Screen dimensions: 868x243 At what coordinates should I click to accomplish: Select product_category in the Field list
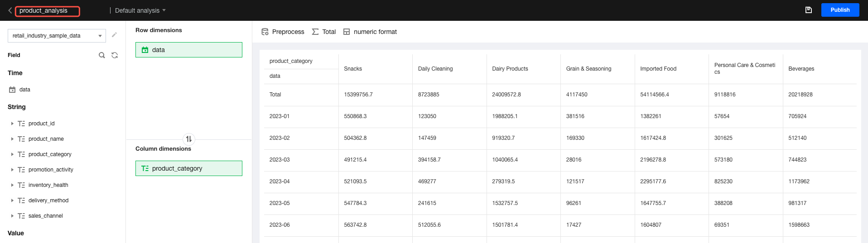pyautogui.click(x=50, y=154)
